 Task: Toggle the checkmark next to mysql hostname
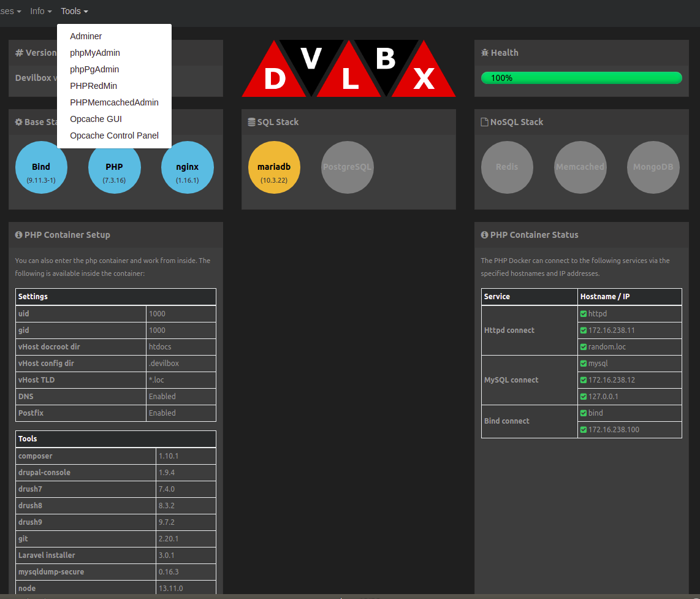tap(583, 363)
